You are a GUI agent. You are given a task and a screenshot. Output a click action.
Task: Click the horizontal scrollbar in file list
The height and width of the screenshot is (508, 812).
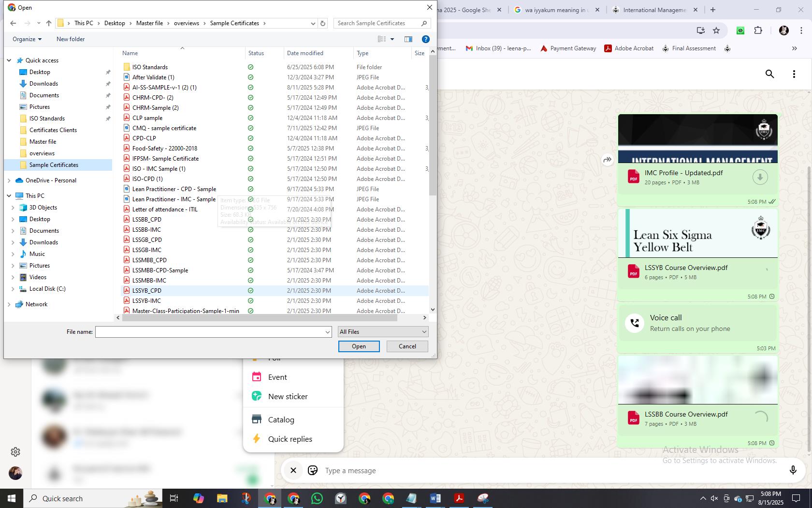[x=260, y=318]
